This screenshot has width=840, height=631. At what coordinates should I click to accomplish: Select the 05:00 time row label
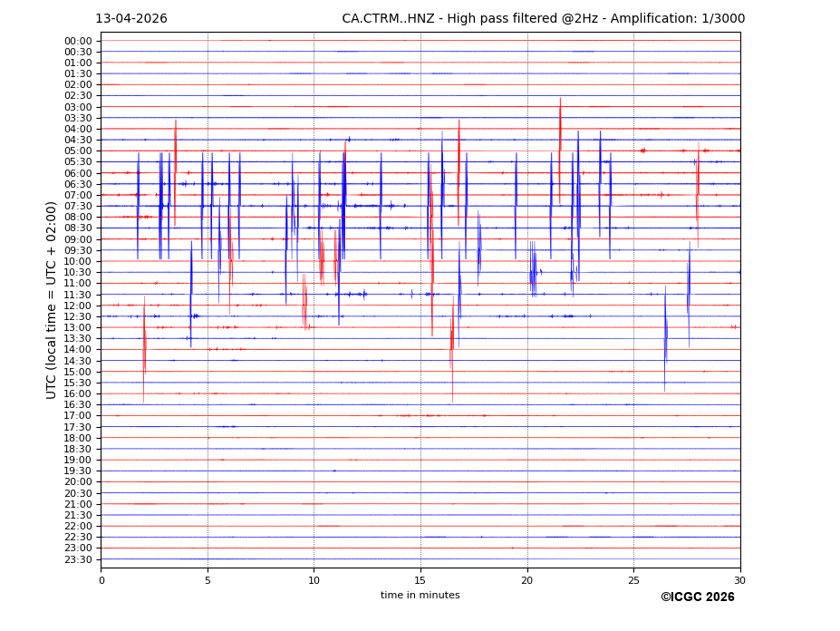pyautogui.click(x=78, y=151)
